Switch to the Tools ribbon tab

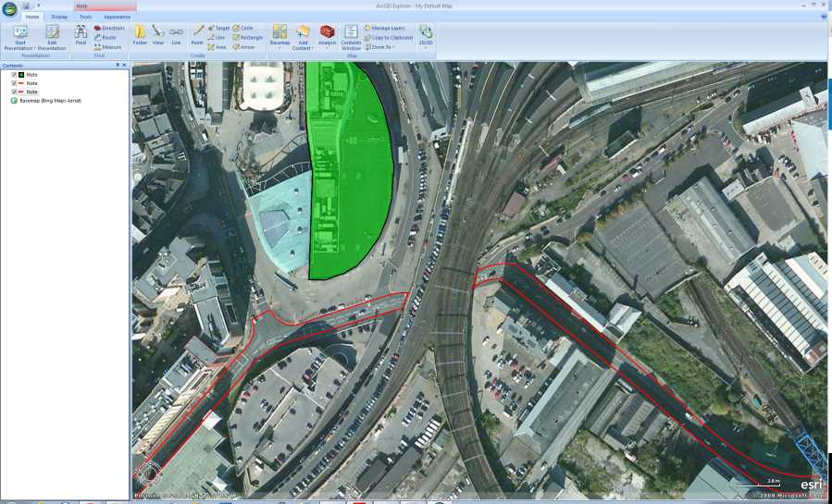(x=85, y=17)
